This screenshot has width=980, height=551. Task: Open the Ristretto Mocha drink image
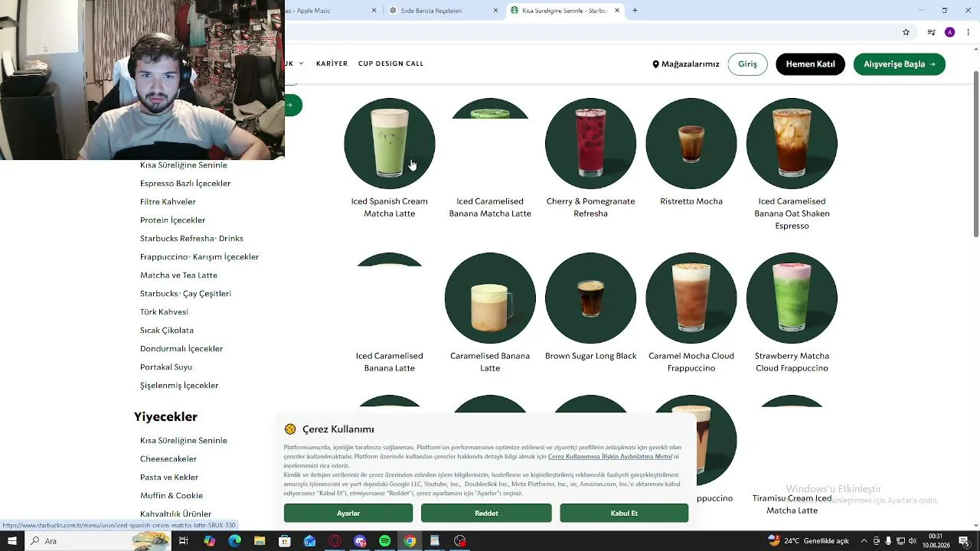coord(691,143)
